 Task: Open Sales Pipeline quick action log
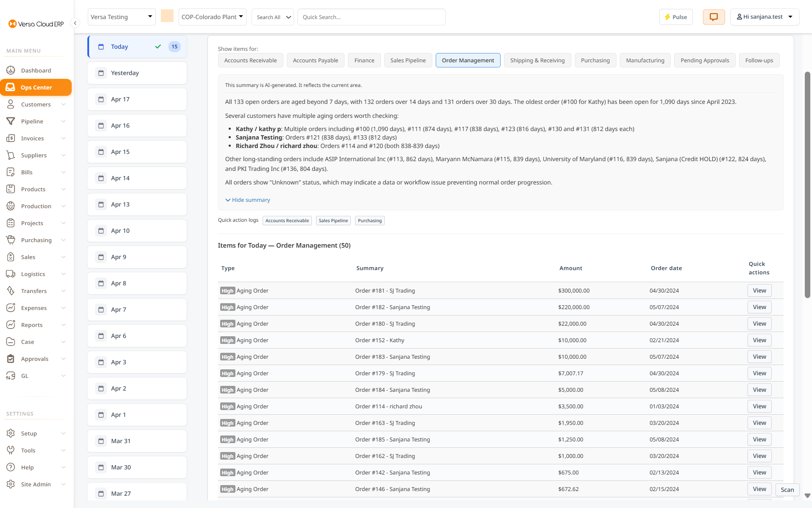333,221
